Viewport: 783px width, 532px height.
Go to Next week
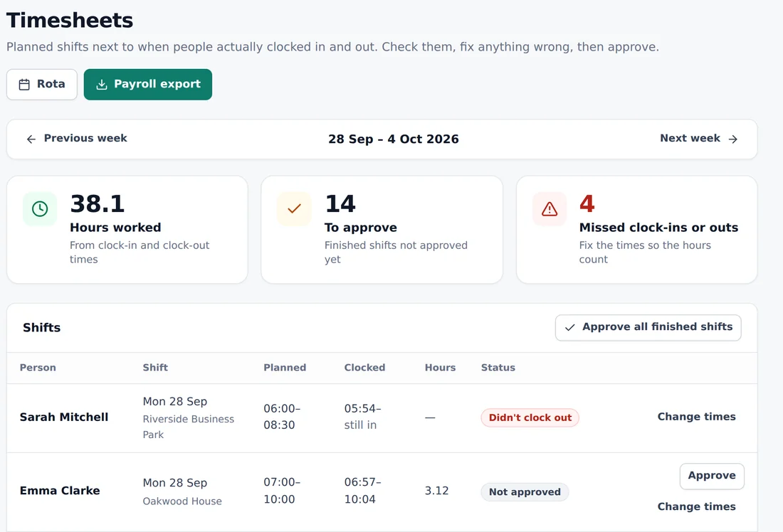[698, 138]
